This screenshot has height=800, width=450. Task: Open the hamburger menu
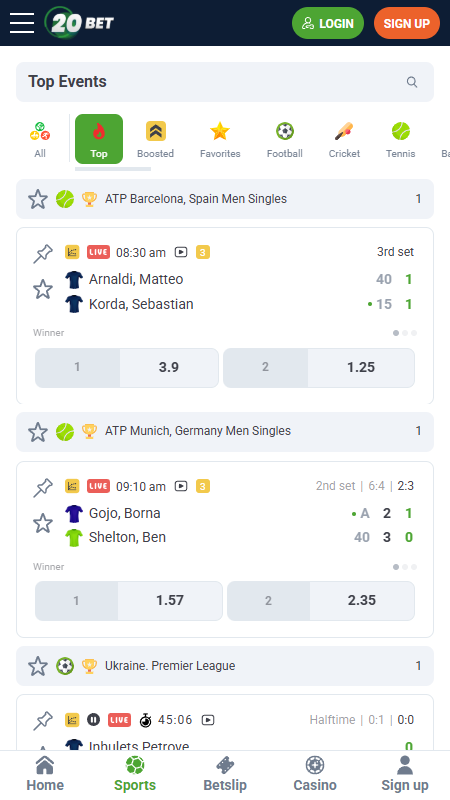tap(22, 23)
